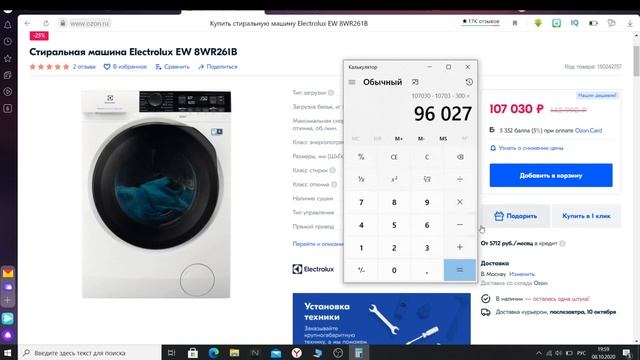Open File Explorer from the taskbar
This screenshot has width=640, height=360.
coord(234,353)
